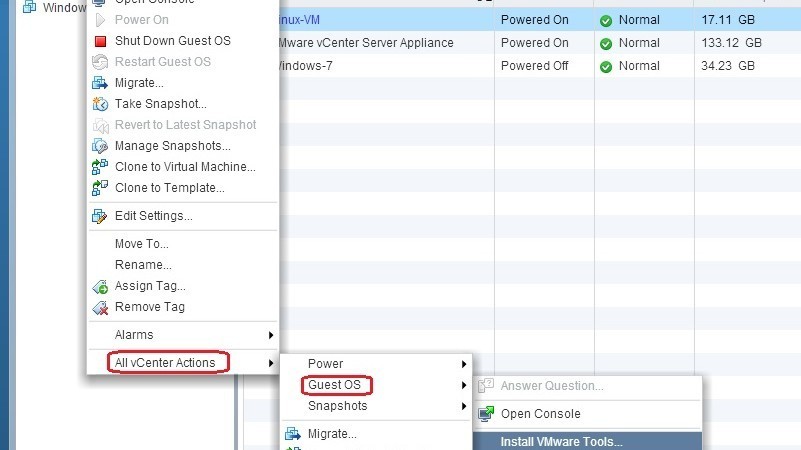The image size is (801, 450).
Task: Select the Linux-VM row name
Action: click(299, 20)
